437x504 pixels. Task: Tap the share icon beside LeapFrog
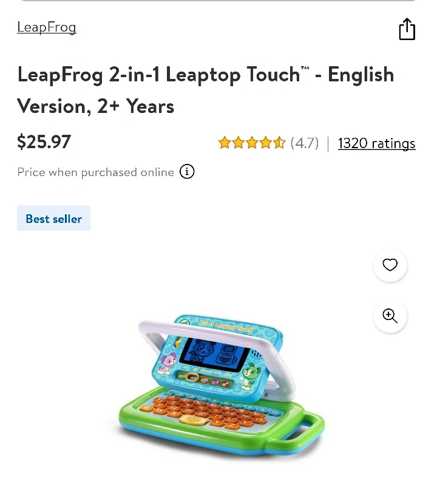[407, 29]
